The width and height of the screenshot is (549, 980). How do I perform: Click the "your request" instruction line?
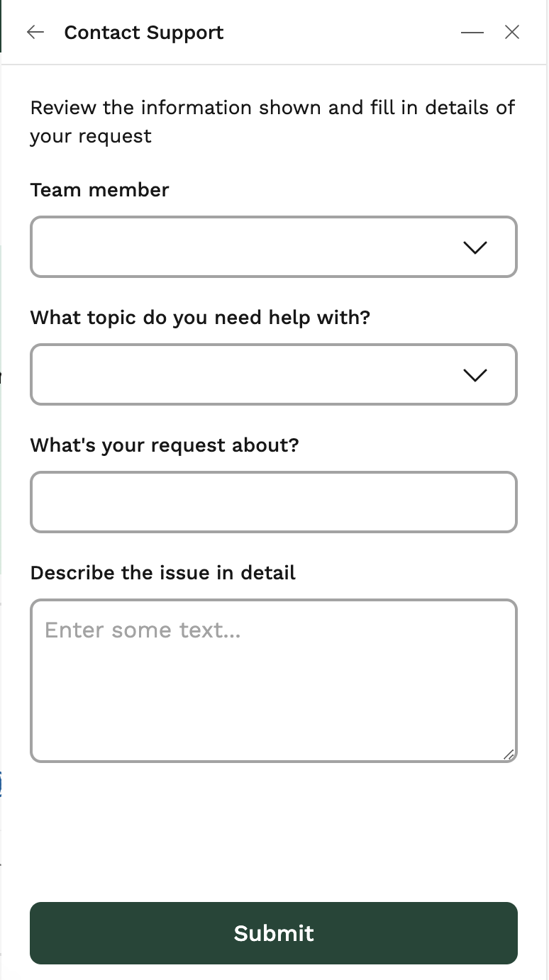coord(91,136)
